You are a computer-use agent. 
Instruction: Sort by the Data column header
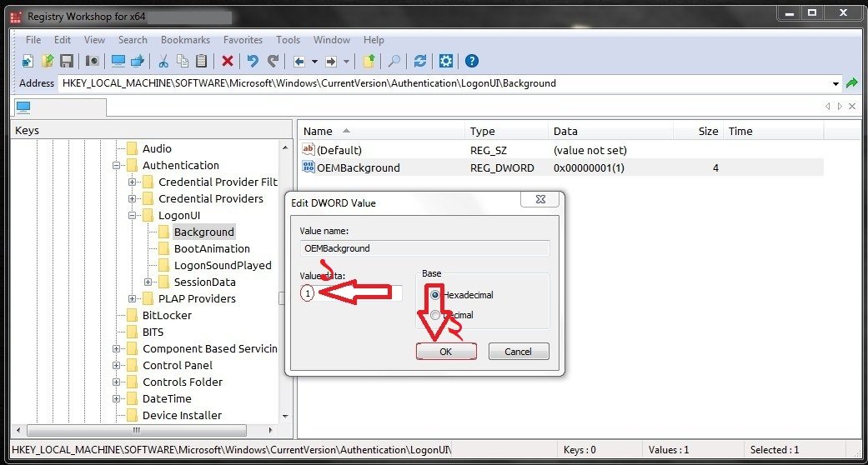point(610,131)
